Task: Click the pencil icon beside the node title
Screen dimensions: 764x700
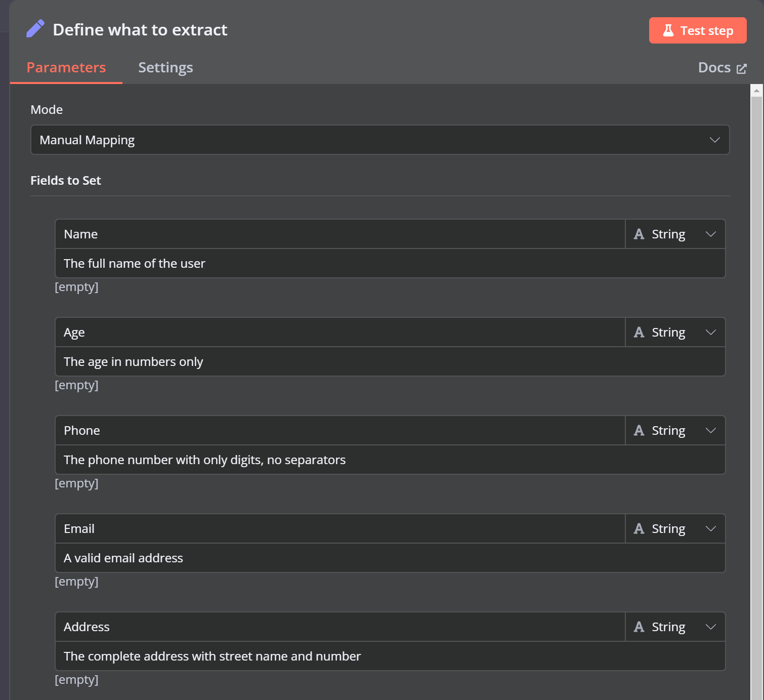Action: point(35,29)
